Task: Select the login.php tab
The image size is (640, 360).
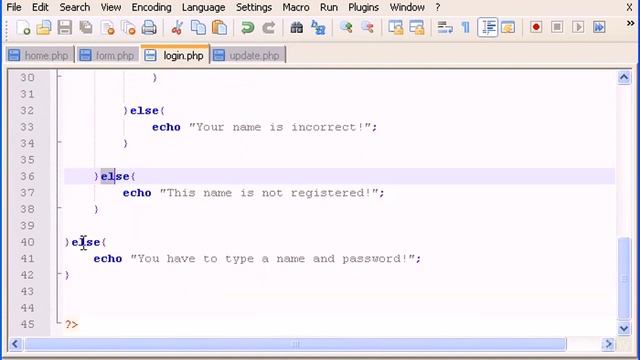Action: 176,55
